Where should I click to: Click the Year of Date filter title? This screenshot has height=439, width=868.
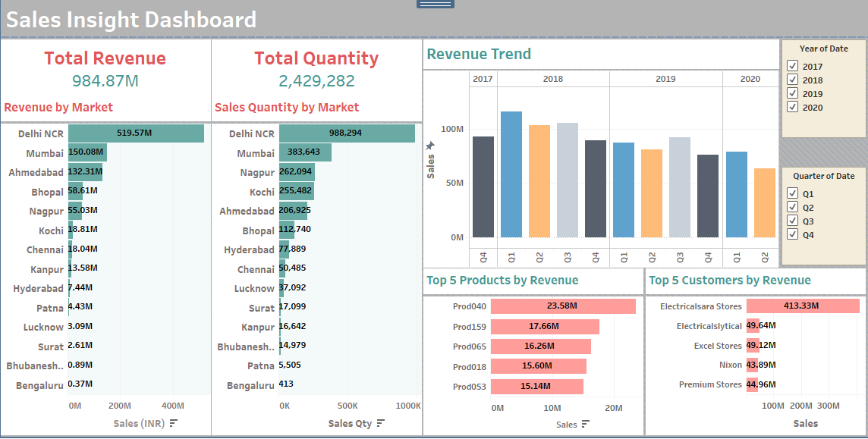coord(824,49)
